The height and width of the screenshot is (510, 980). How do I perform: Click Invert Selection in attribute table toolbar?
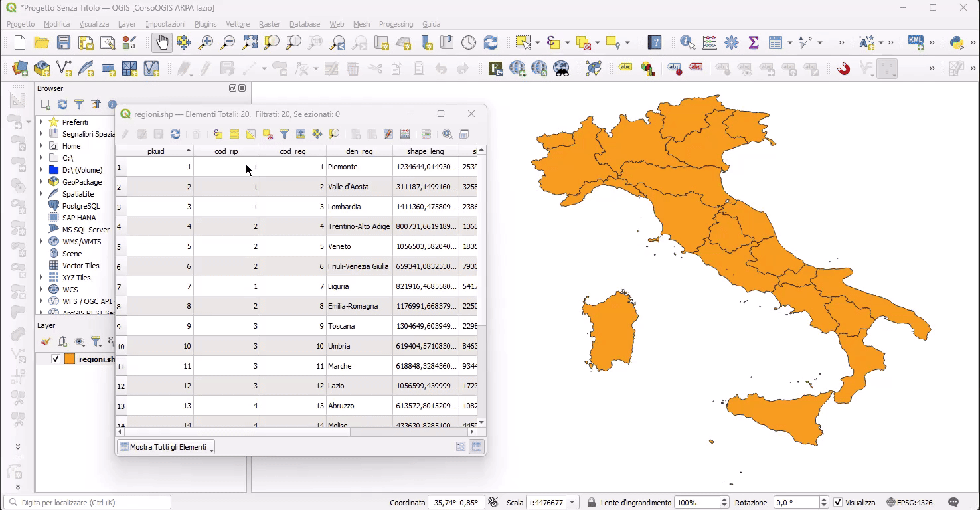click(251, 134)
